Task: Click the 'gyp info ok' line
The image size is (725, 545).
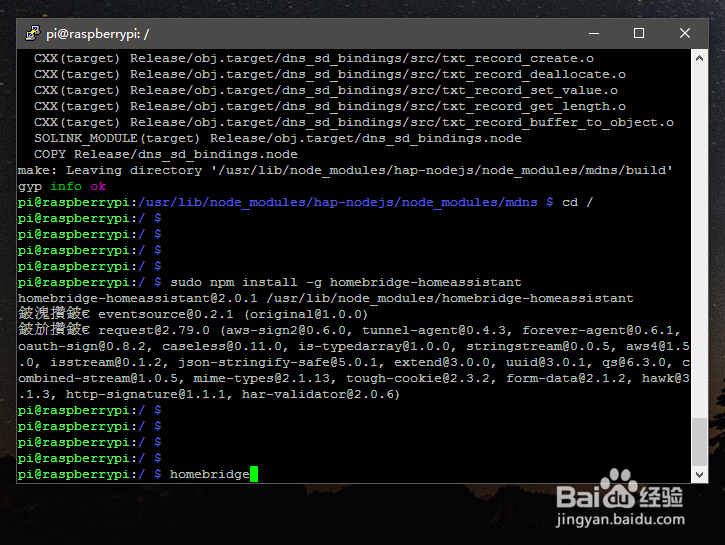Action: pyautogui.click(x=62, y=186)
